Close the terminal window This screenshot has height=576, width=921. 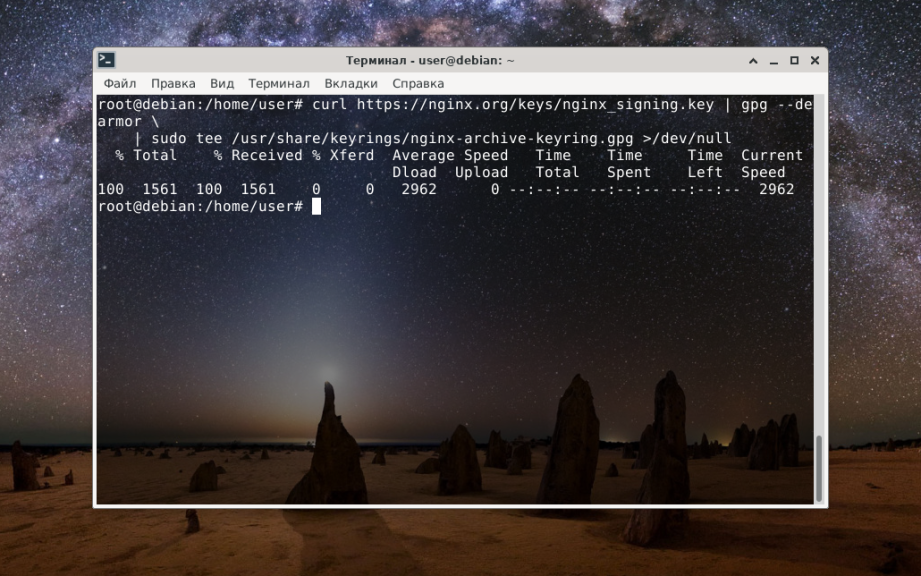814,61
